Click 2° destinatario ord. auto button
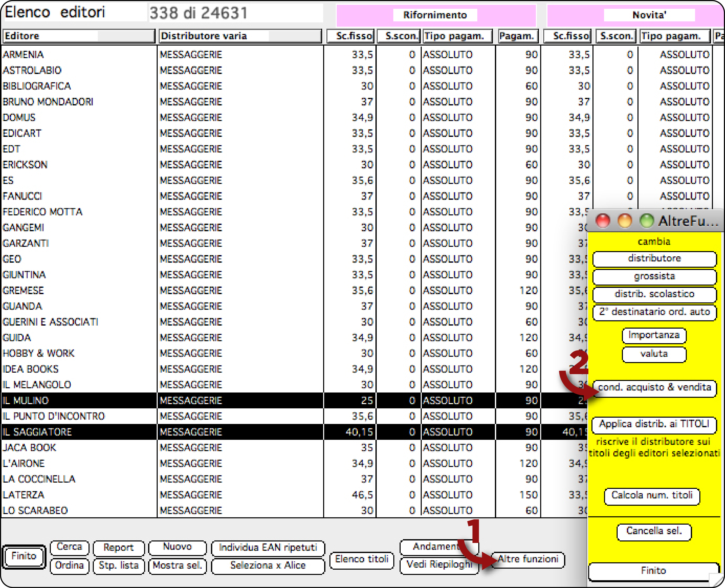The height and width of the screenshot is (588, 725). click(x=654, y=312)
